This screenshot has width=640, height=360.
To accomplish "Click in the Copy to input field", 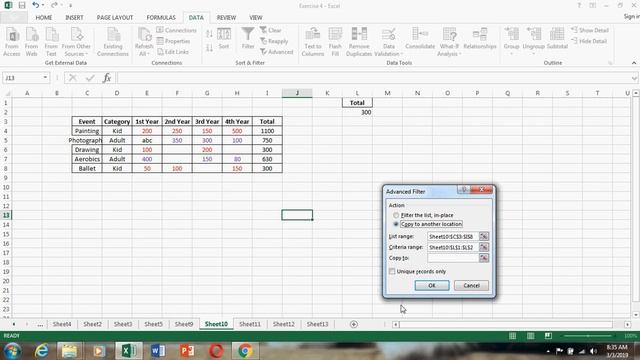I will [453, 258].
